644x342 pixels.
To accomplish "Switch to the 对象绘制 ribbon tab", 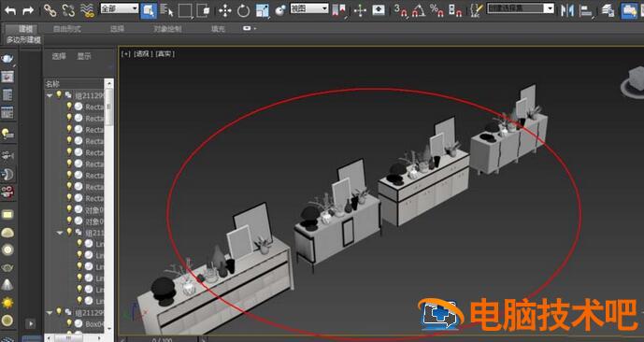I will click(x=167, y=29).
